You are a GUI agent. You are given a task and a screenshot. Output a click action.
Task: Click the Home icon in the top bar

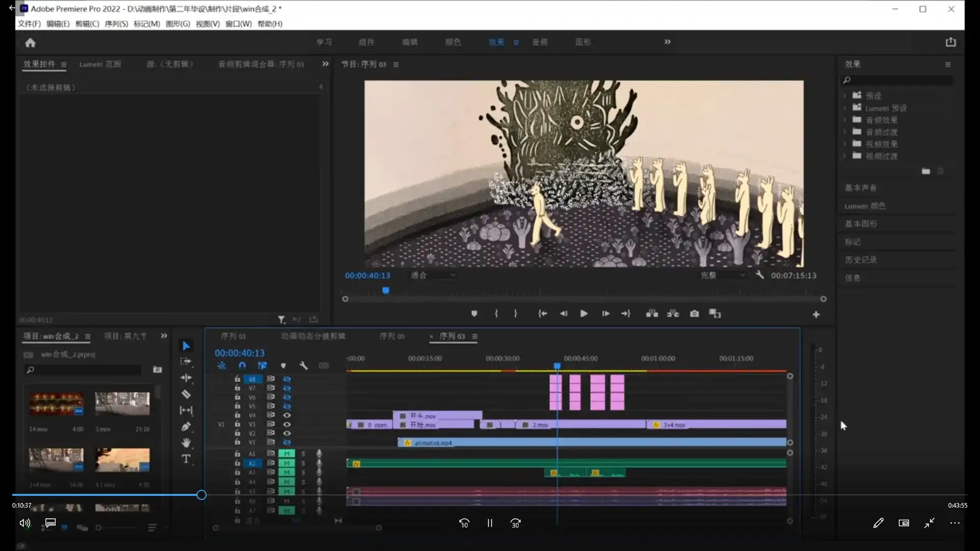click(30, 43)
